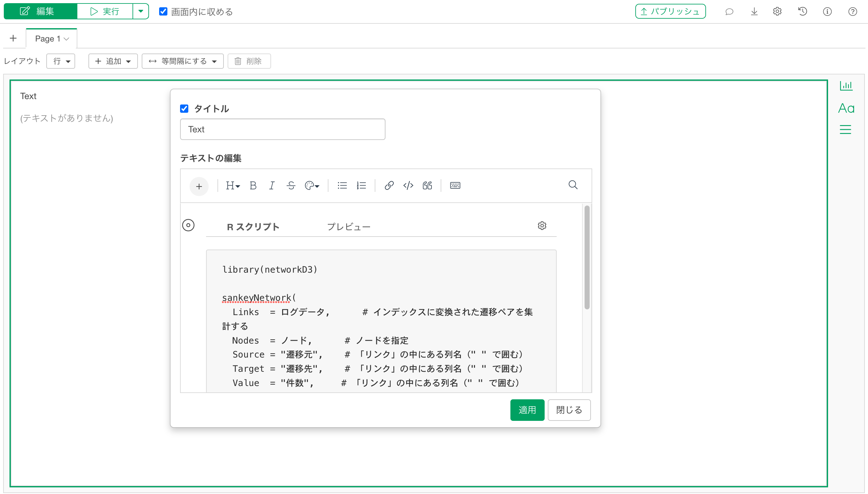Open the R script settings gear

click(x=542, y=226)
